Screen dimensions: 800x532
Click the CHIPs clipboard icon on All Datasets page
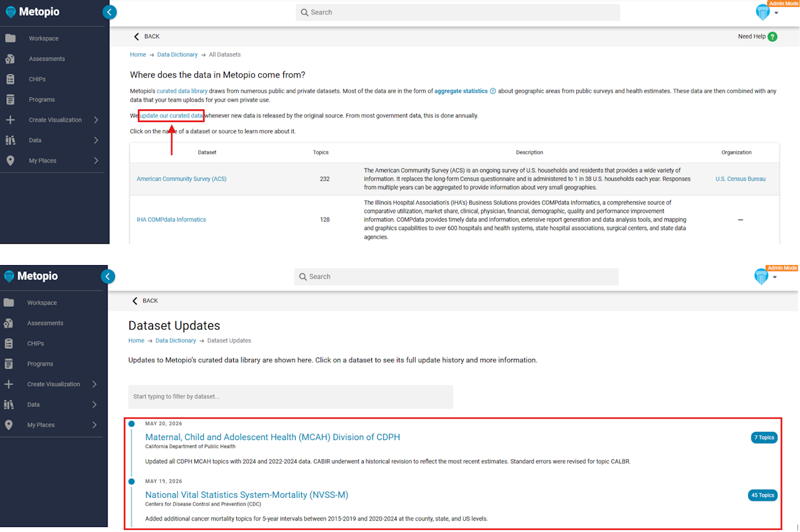point(10,79)
